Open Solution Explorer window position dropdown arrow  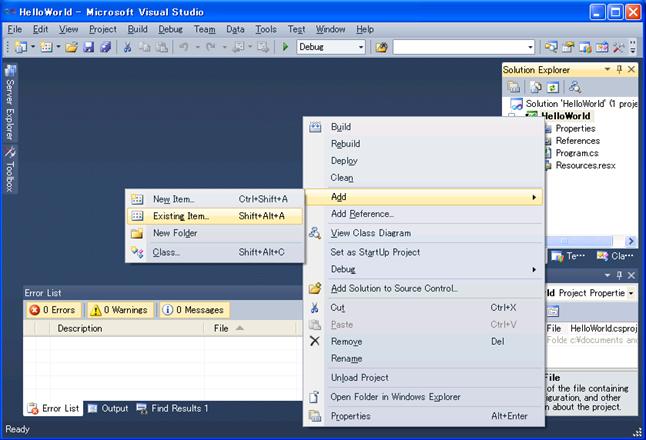607,69
